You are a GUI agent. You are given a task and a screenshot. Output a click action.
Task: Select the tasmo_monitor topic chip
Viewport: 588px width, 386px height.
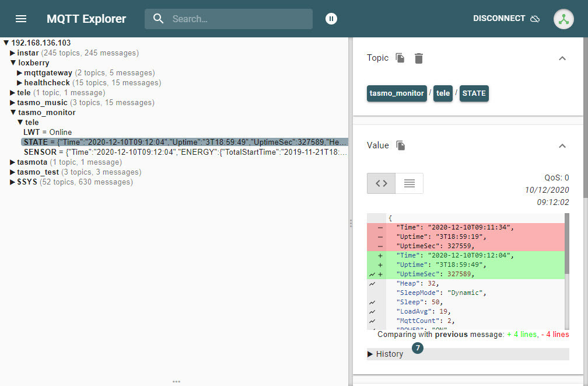(x=397, y=93)
